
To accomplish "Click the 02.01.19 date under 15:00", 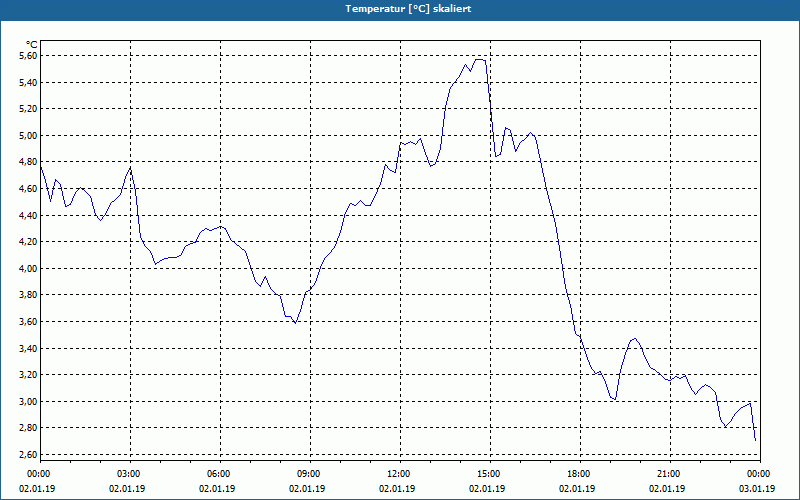I will click(x=487, y=488).
